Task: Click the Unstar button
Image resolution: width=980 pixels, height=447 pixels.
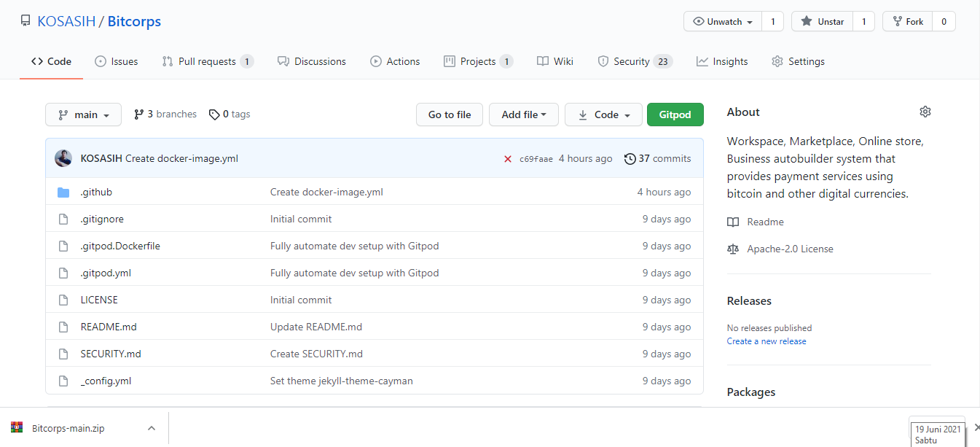Action: pos(822,22)
